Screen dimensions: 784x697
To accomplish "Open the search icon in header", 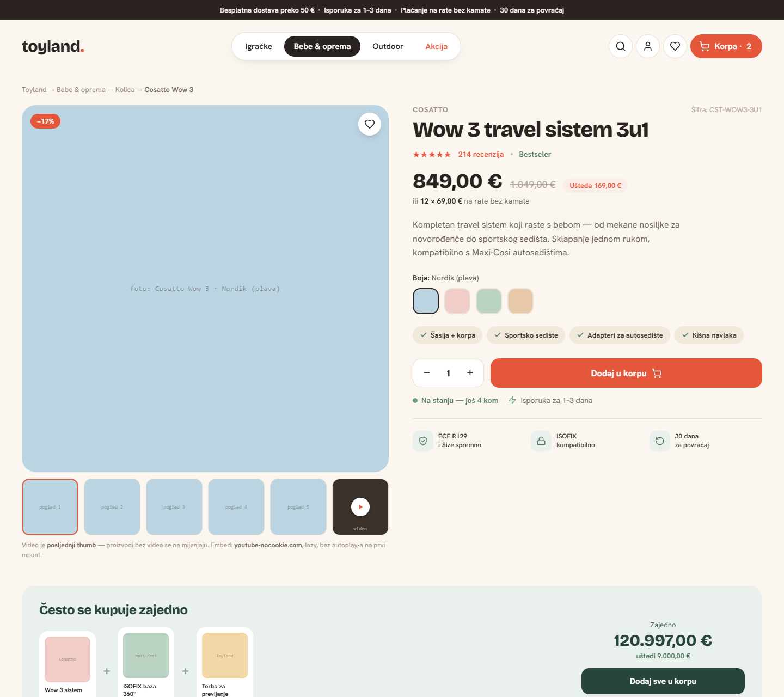I will coord(621,46).
